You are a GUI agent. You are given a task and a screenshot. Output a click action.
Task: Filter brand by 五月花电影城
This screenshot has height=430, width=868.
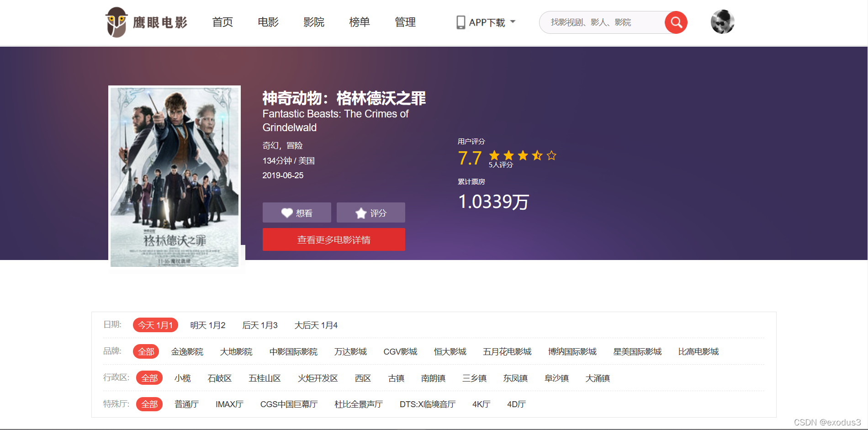(x=507, y=351)
